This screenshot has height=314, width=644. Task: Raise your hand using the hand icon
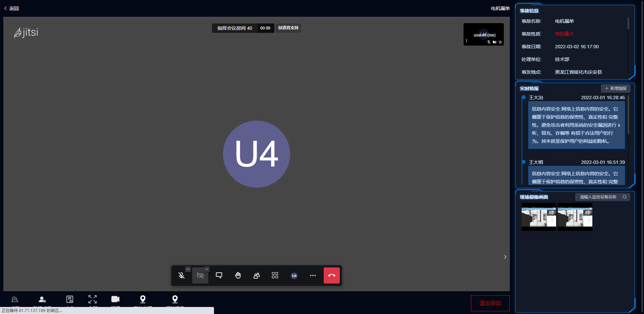[x=238, y=275]
